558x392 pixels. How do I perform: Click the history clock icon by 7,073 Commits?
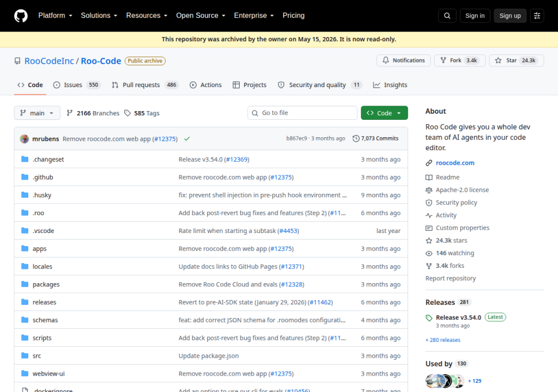(356, 138)
